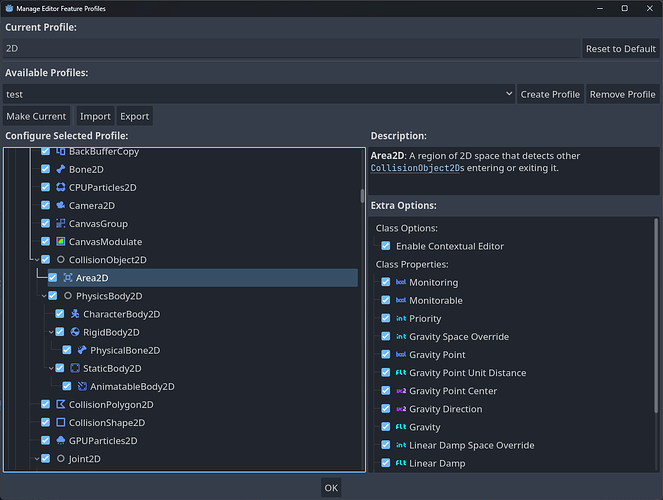Disable the Monitoring property checkbox

click(386, 282)
